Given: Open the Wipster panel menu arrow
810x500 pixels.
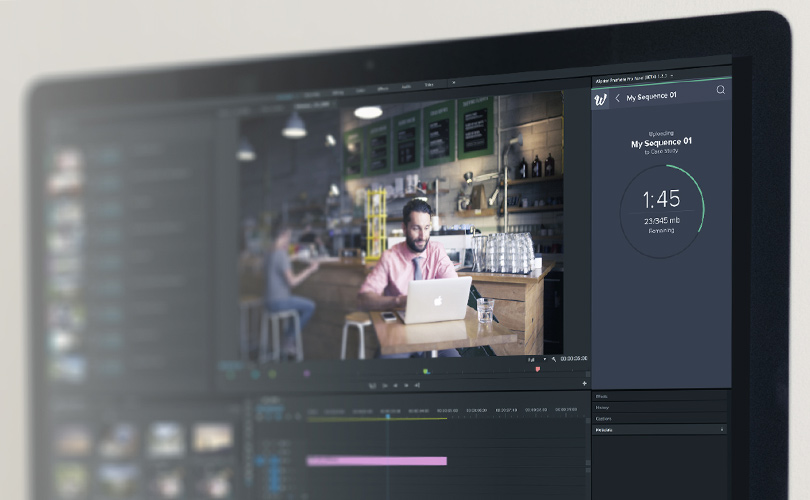Looking at the screenshot, I should pos(672,76).
